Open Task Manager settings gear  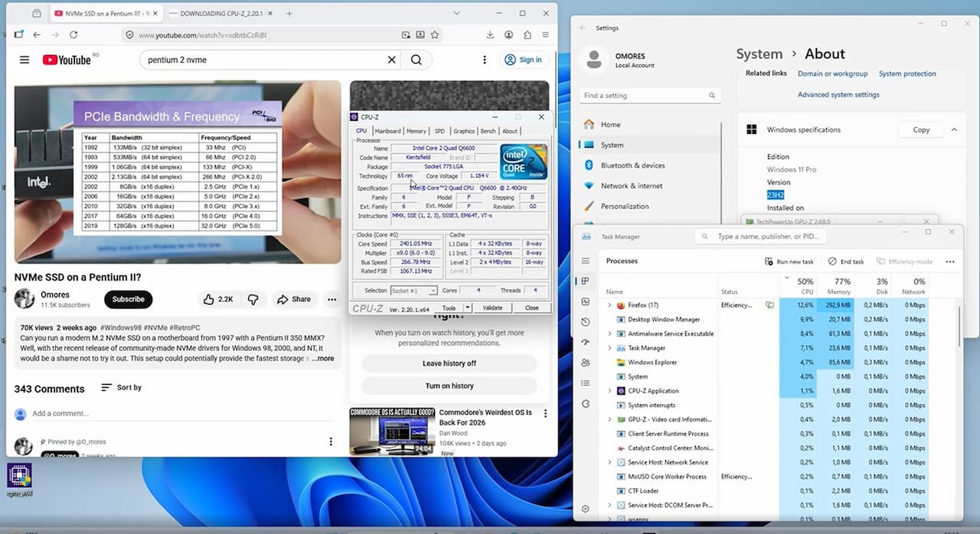(x=586, y=509)
